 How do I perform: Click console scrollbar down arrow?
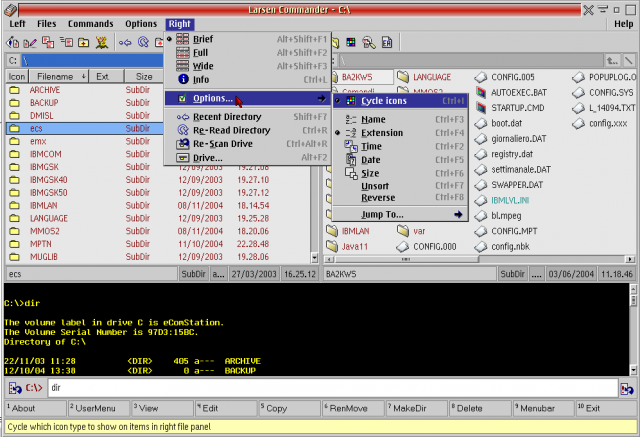pos(633,370)
